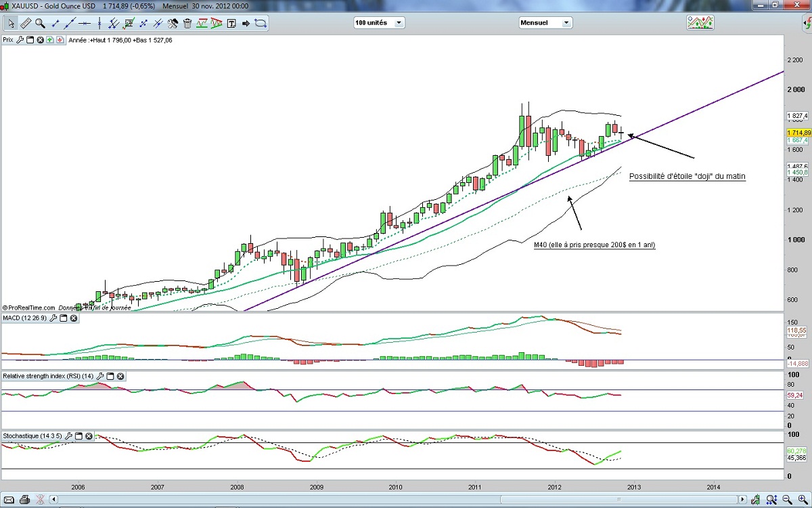
Task: Close the RSI indicator panel
Action: [120, 376]
